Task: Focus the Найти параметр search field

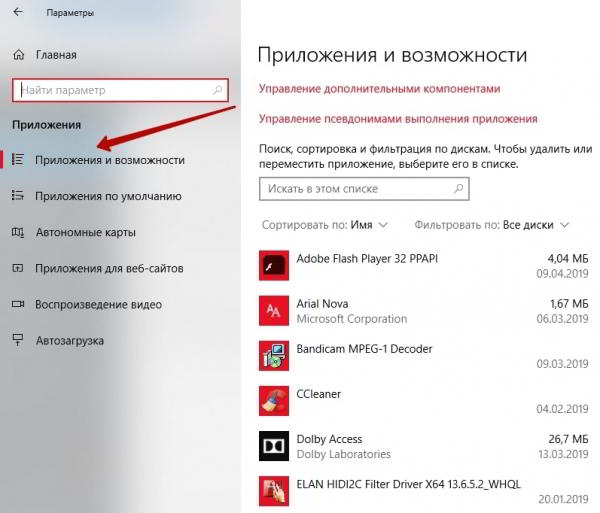Action: pos(120,90)
